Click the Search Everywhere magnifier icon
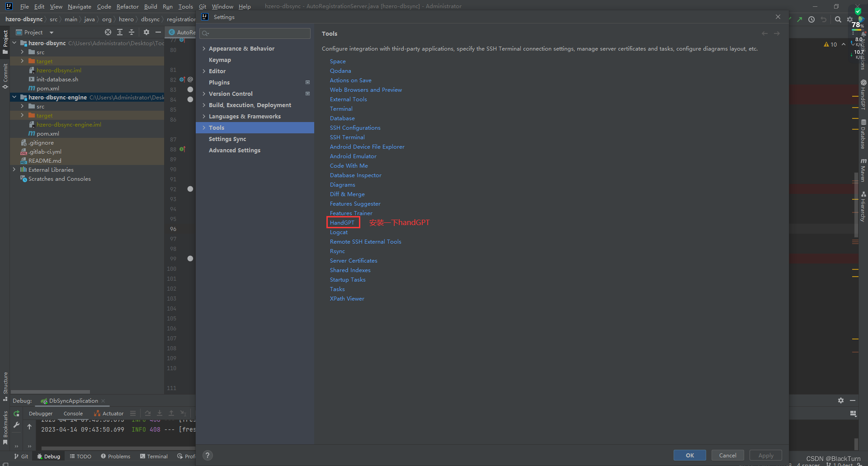The height and width of the screenshot is (466, 868). (x=838, y=19)
